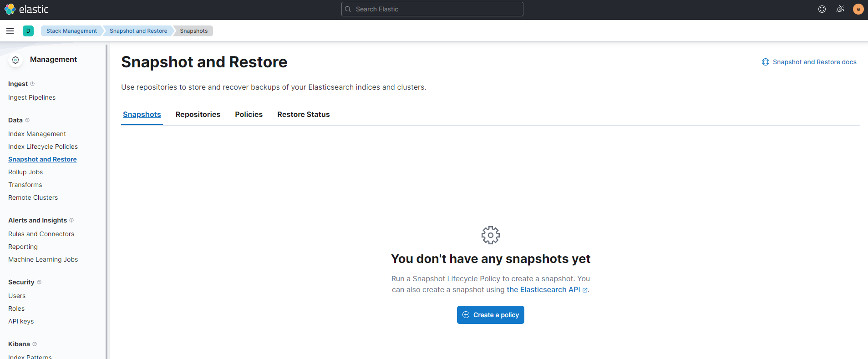Open Transforms in sidebar
The image size is (868, 359).
[x=25, y=185]
